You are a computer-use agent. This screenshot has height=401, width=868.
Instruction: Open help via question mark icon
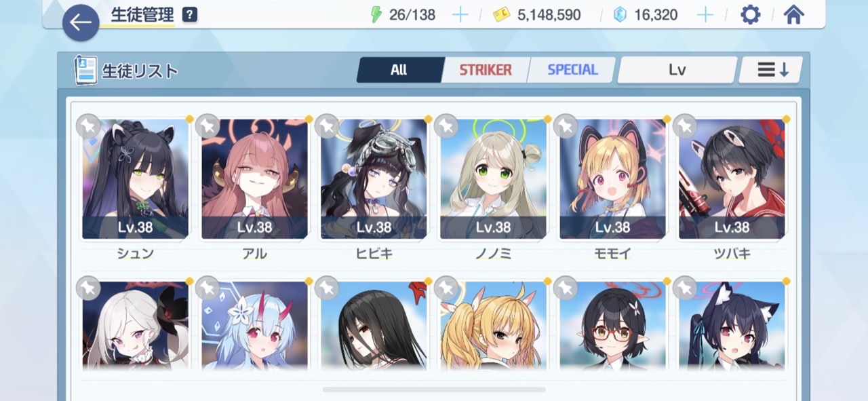pos(190,15)
